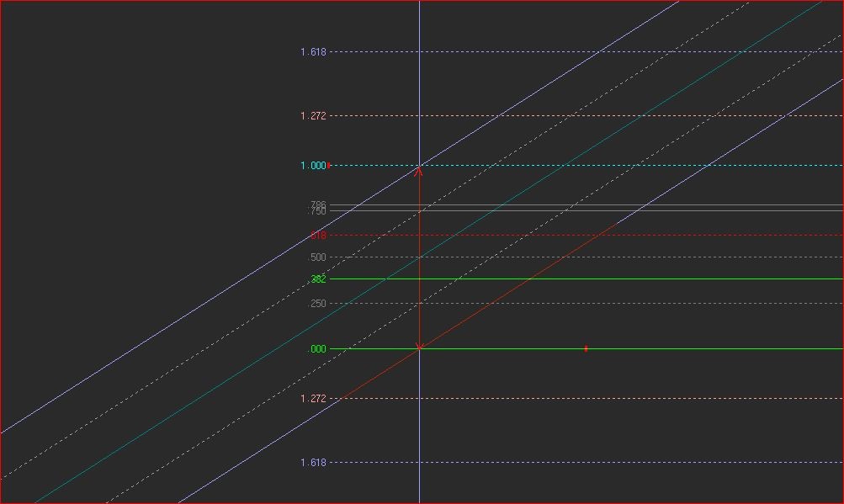The height and width of the screenshot is (504, 844).
Task: Click the red handle beside the 1.000 label
Action: pyautogui.click(x=328, y=165)
